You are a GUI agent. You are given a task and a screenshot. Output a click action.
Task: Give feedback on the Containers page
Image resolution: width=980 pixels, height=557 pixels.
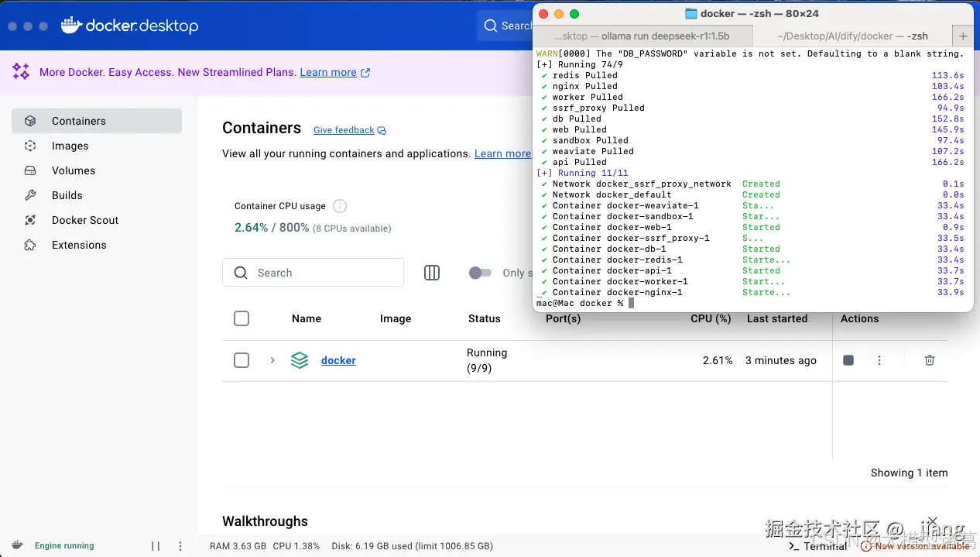[343, 130]
